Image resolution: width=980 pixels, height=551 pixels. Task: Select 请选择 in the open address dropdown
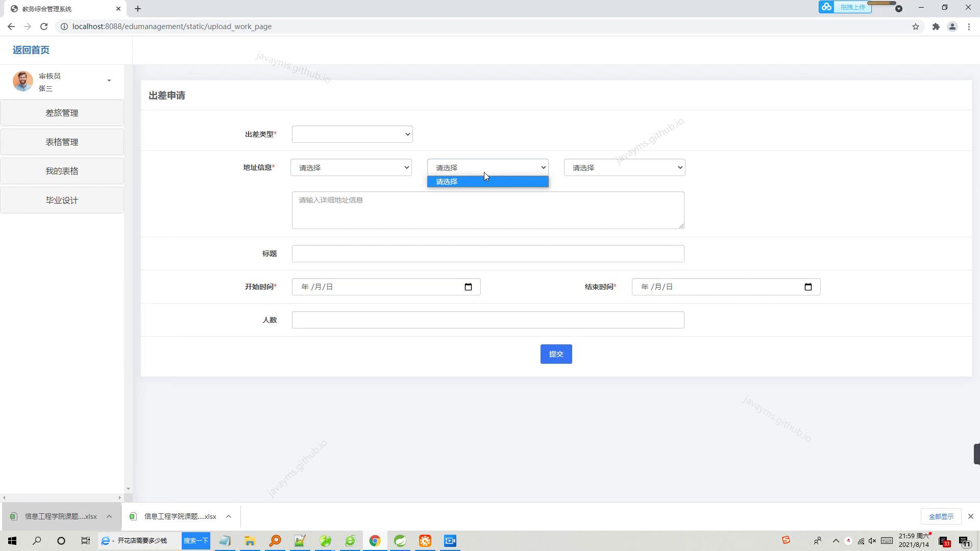tap(487, 181)
